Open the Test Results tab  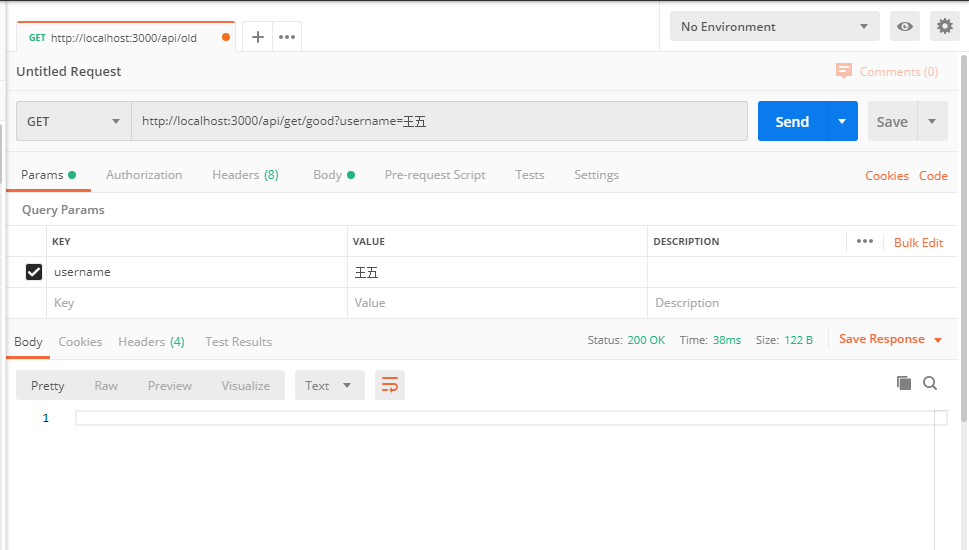pyautogui.click(x=239, y=342)
